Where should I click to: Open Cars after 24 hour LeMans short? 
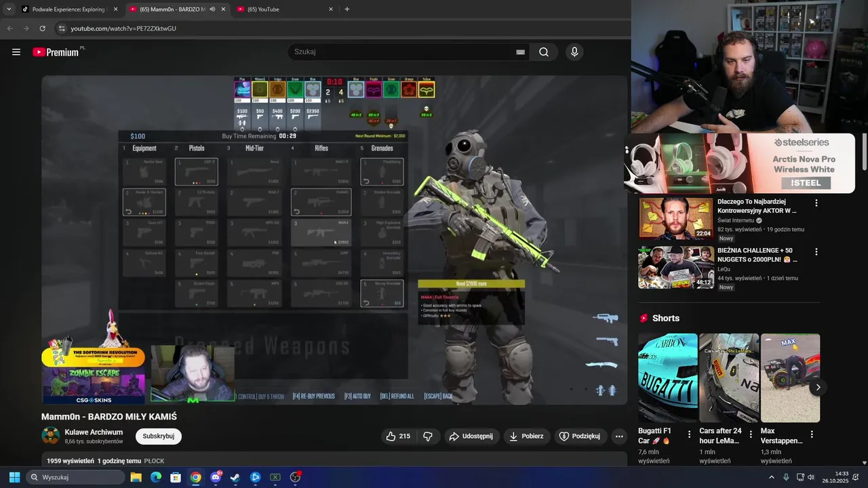[x=729, y=378]
